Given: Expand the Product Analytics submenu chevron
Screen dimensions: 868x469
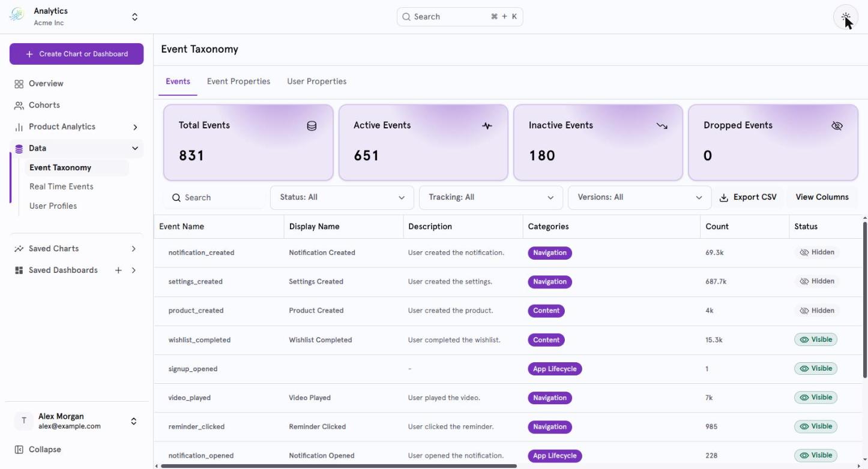Looking at the screenshot, I should click(x=135, y=127).
